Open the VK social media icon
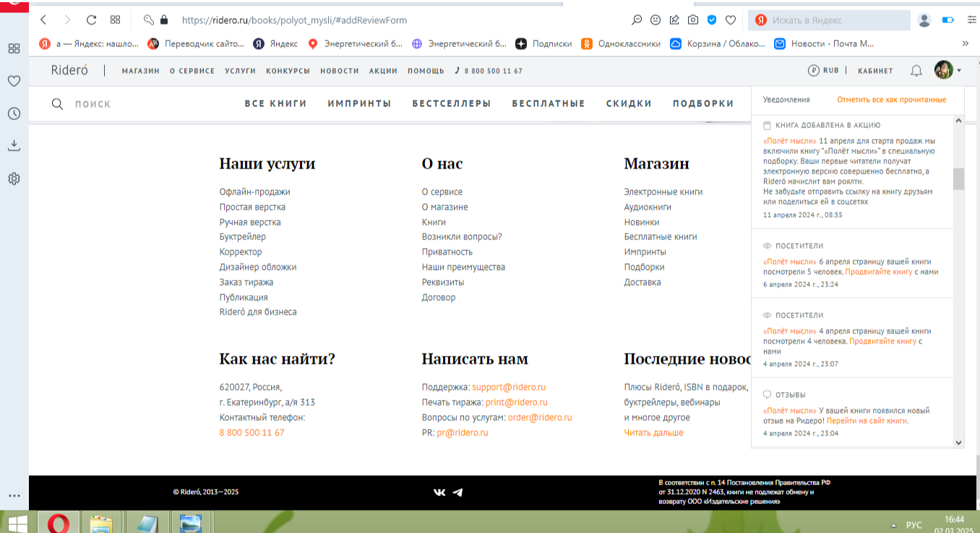 [439, 492]
